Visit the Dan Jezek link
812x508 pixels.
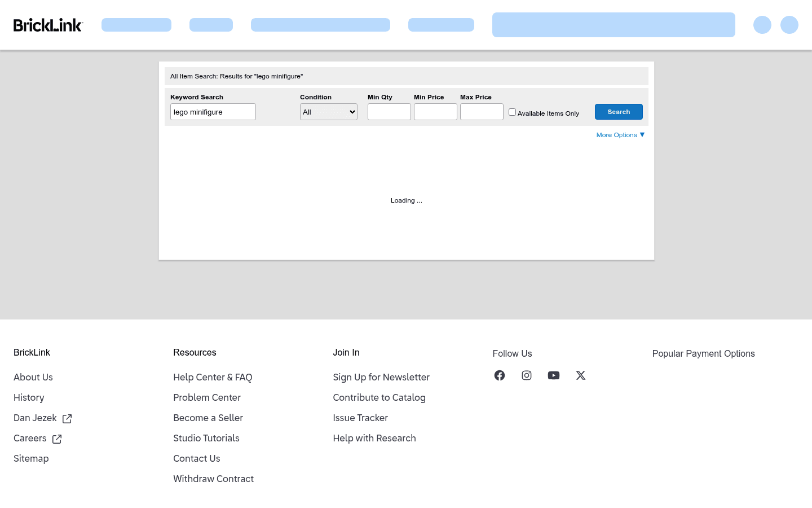click(35, 418)
